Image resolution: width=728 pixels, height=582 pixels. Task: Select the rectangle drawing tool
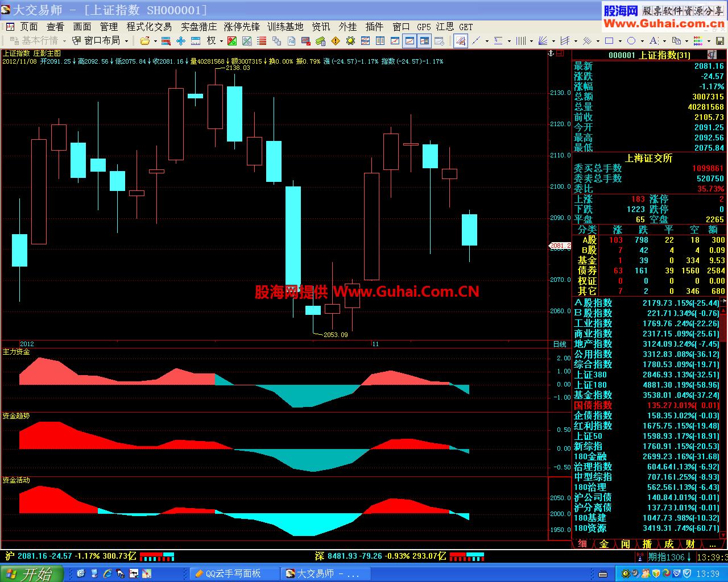(609, 41)
